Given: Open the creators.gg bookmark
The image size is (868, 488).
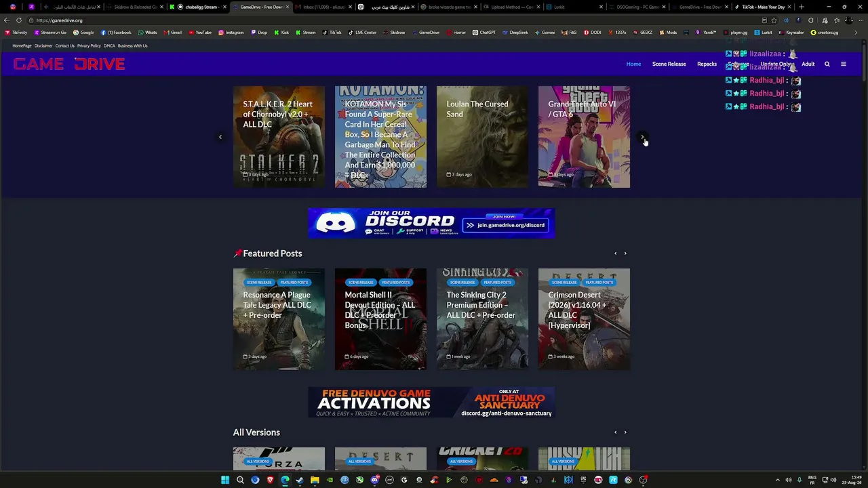Looking at the screenshot, I should pyautogui.click(x=825, y=33).
